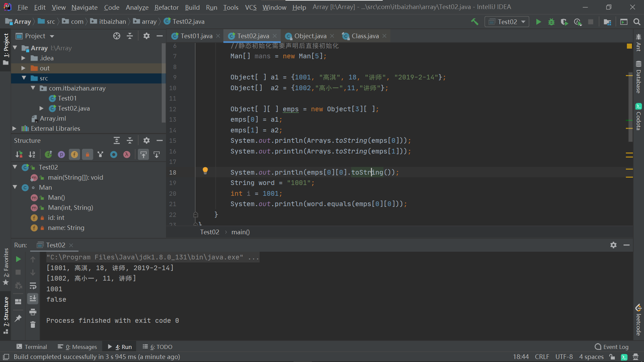Click the soft-wrap icon in Run console
Screen dimensions: 644x362
(x=33, y=286)
